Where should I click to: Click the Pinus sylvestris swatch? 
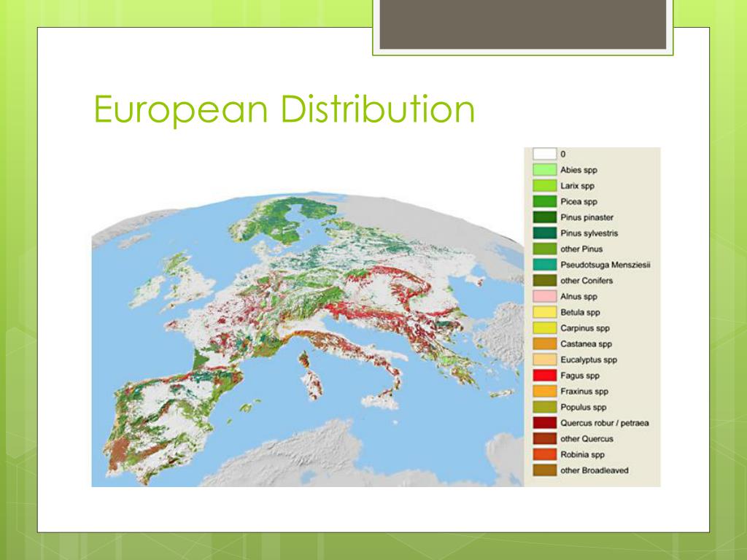pos(544,233)
